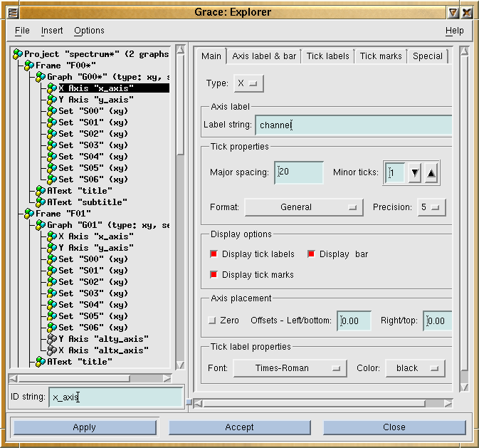Click the Frame "F00*" node icon
This screenshot has width=479, height=448.
click(29, 66)
